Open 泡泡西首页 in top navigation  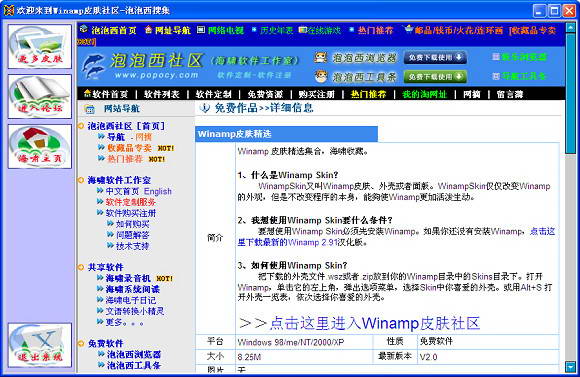(x=114, y=30)
